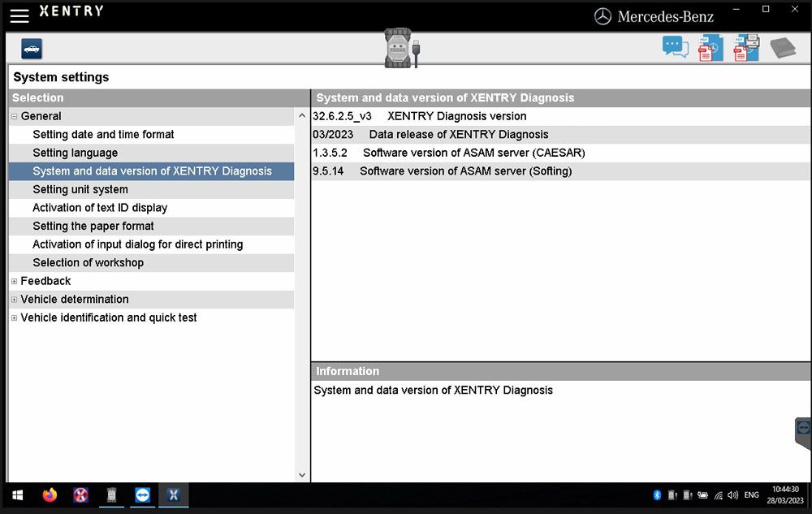Click the vehicle selection car icon
The width and height of the screenshot is (812, 514).
point(32,50)
